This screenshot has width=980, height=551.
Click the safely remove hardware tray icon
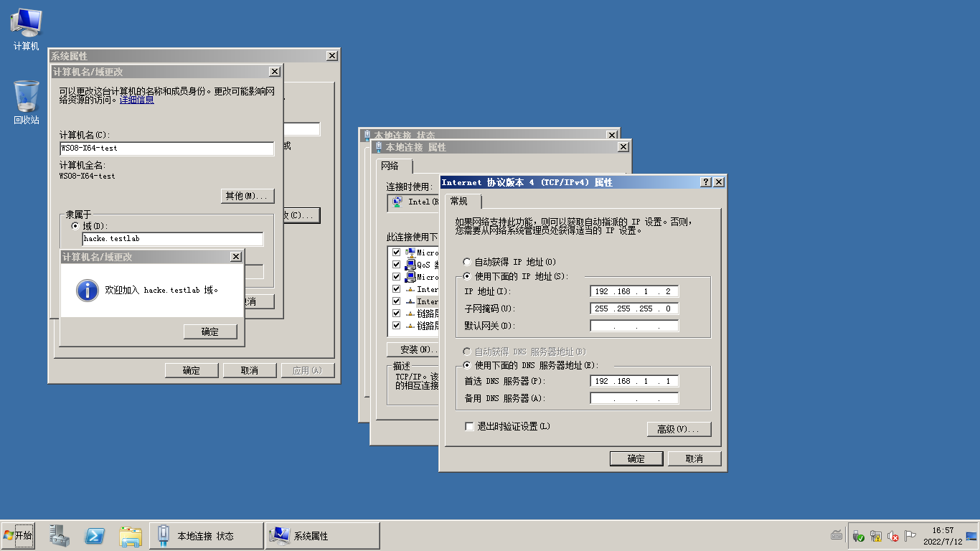coord(858,535)
